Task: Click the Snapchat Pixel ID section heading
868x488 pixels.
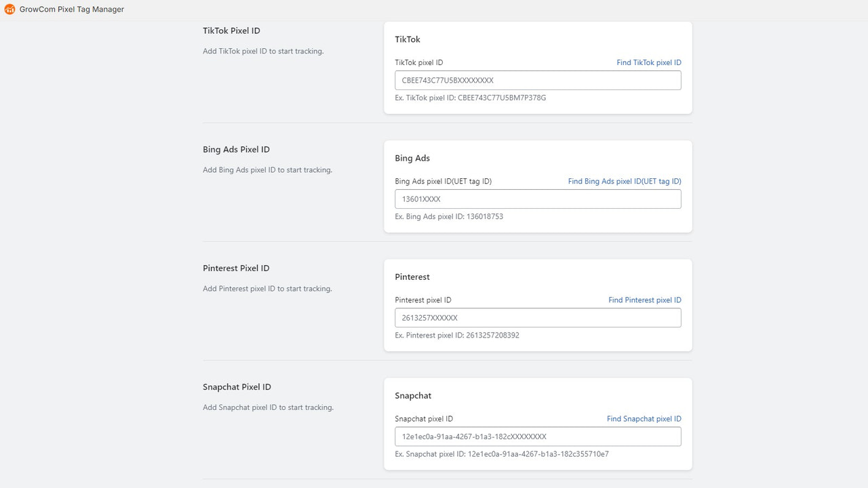Action: 237,387
